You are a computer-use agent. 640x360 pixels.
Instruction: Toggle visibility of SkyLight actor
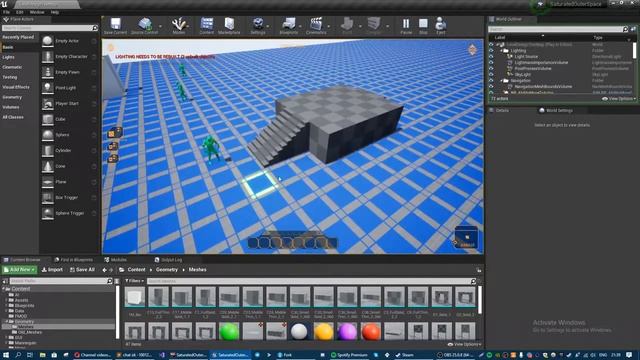(x=491, y=75)
